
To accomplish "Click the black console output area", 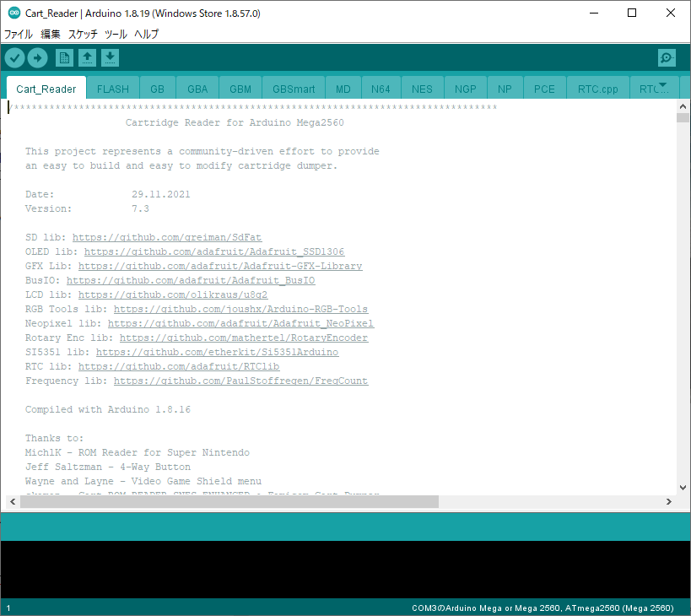I will 346,570.
